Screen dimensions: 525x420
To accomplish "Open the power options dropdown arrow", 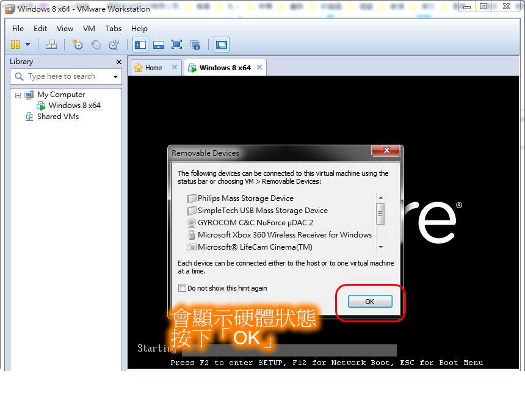I will 28,45.
